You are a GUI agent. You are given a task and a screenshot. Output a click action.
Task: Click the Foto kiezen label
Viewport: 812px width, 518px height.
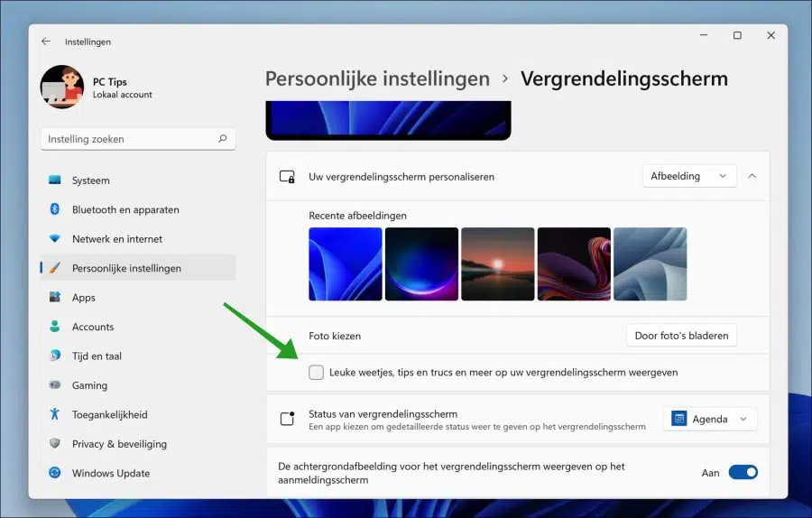click(x=335, y=336)
